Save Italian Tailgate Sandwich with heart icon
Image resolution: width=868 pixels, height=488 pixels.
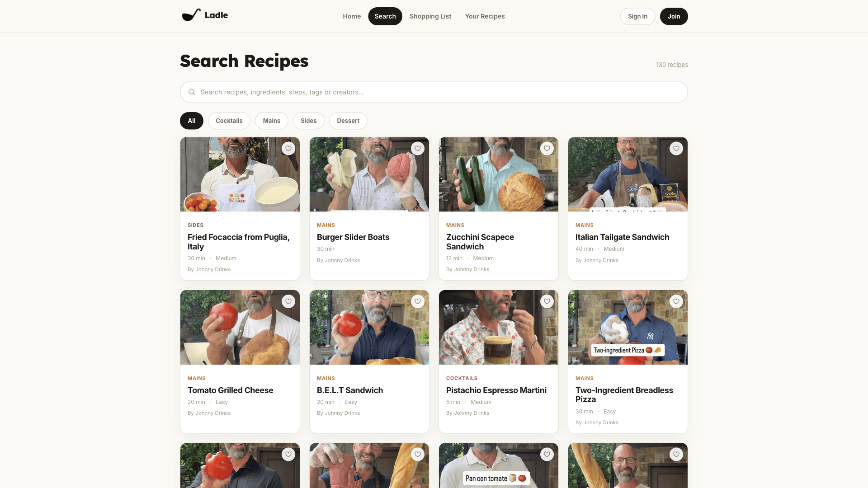pyautogui.click(x=676, y=149)
